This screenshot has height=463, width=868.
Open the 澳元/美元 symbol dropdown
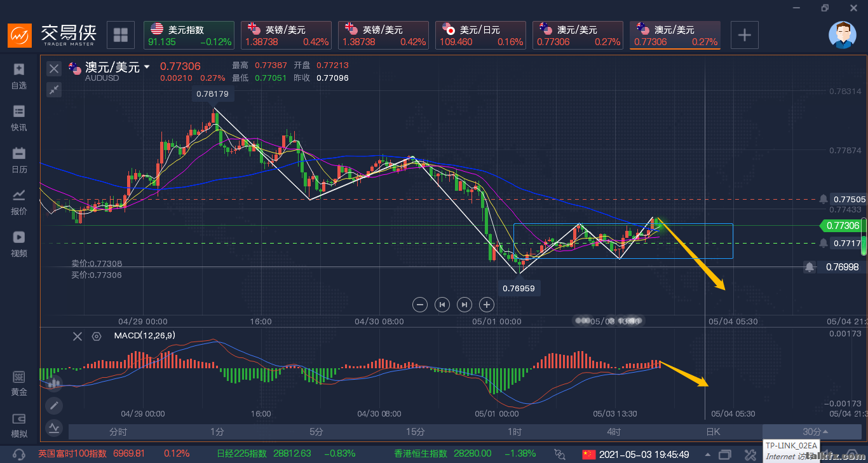pos(147,67)
